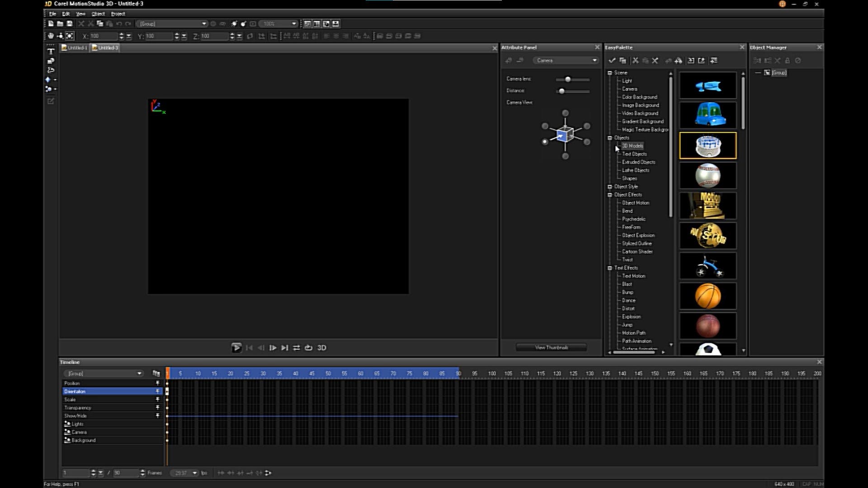This screenshot has height=488, width=868.
Task: Click the New document icon
Action: (51, 23)
